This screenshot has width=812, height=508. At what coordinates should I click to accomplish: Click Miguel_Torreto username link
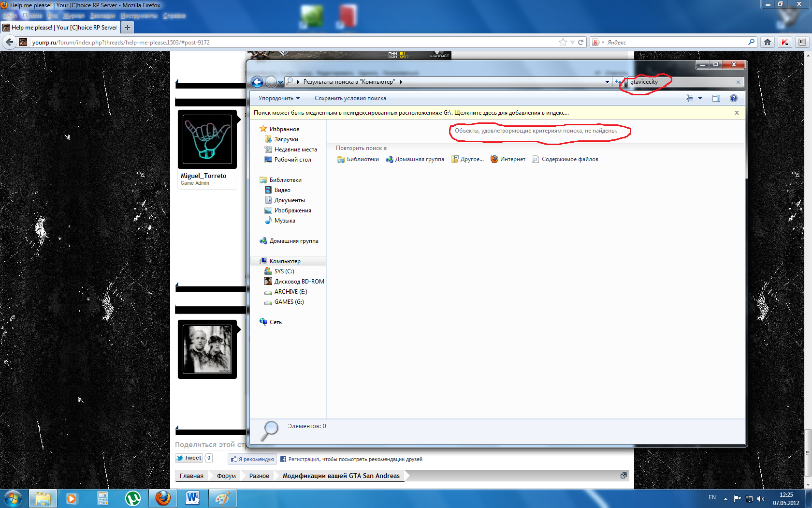tap(203, 176)
